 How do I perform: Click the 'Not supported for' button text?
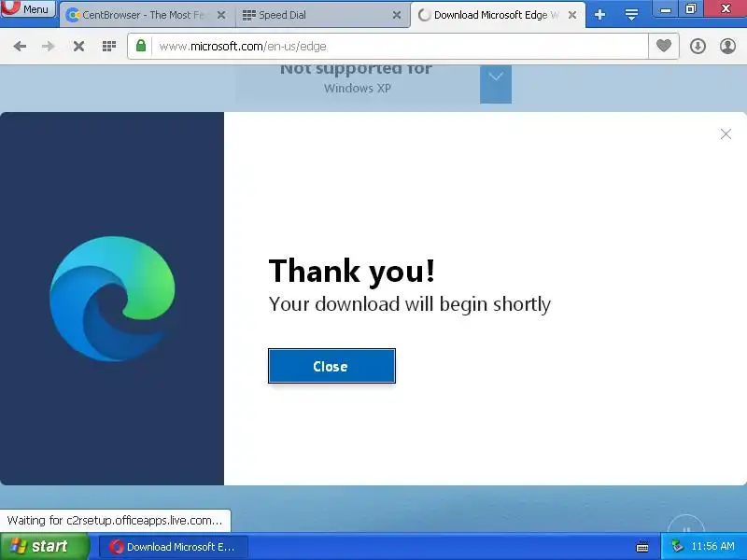pyautogui.click(x=356, y=69)
